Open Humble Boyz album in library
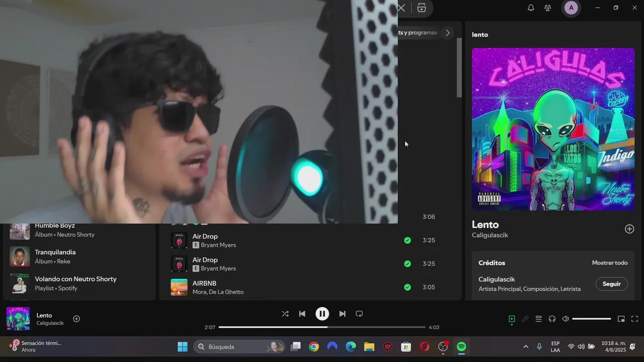 coord(55,226)
